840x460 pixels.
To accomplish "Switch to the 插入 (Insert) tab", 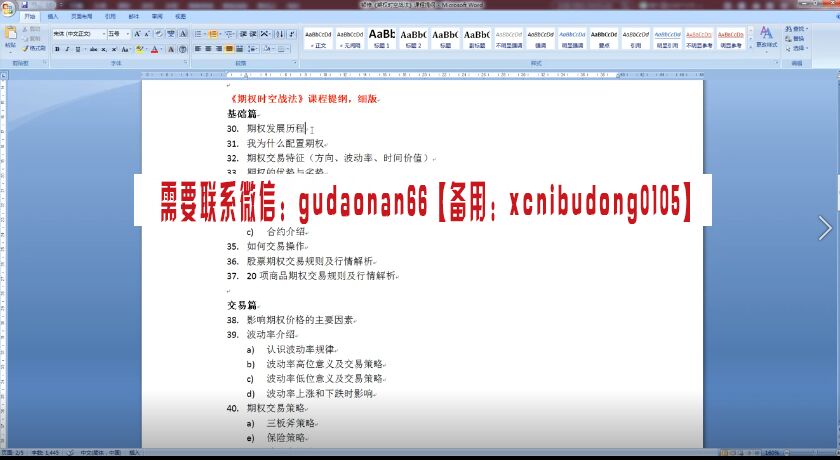I will coord(52,17).
